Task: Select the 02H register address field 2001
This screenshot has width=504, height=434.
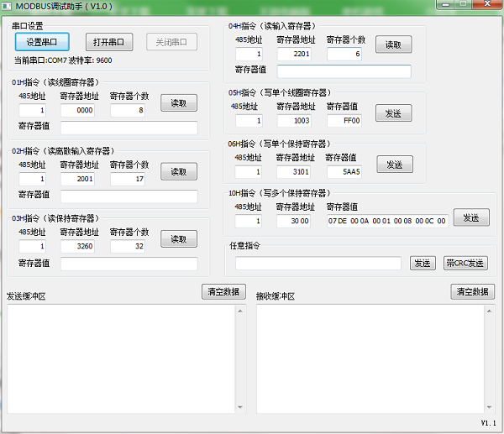Action: pos(77,179)
